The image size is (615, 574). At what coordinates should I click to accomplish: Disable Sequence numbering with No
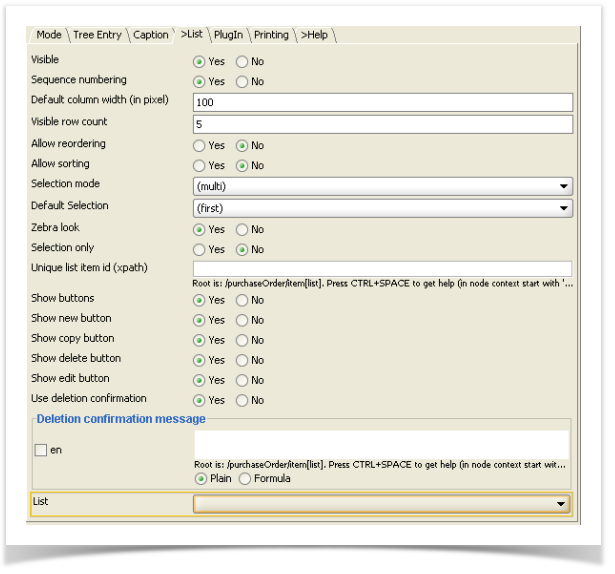pos(242,82)
